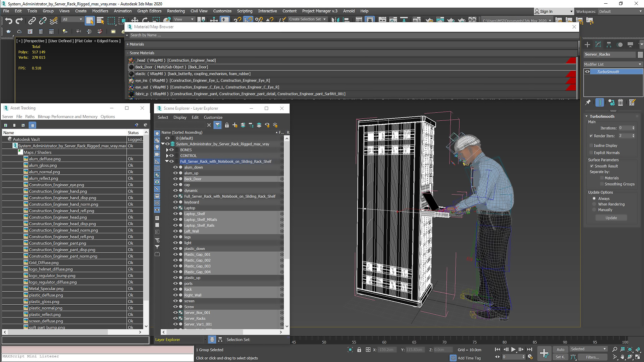Activate Bind to Space Warp tool

[x=54, y=21]
